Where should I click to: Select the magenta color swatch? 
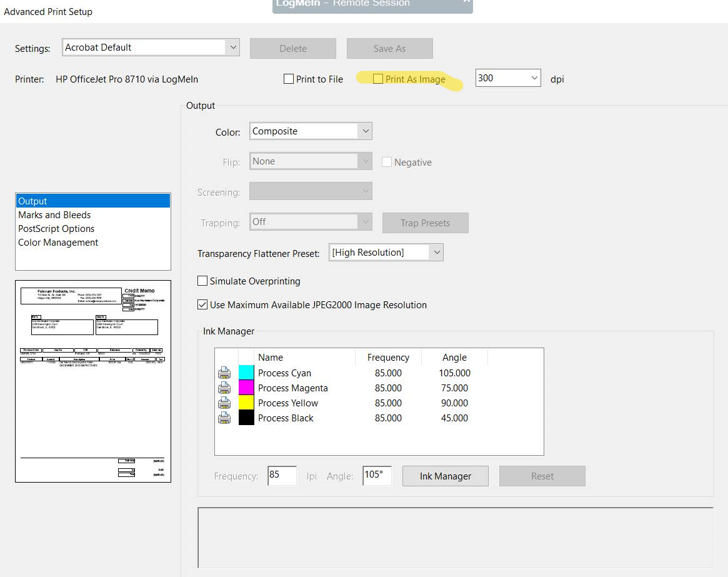click(246, 388)
